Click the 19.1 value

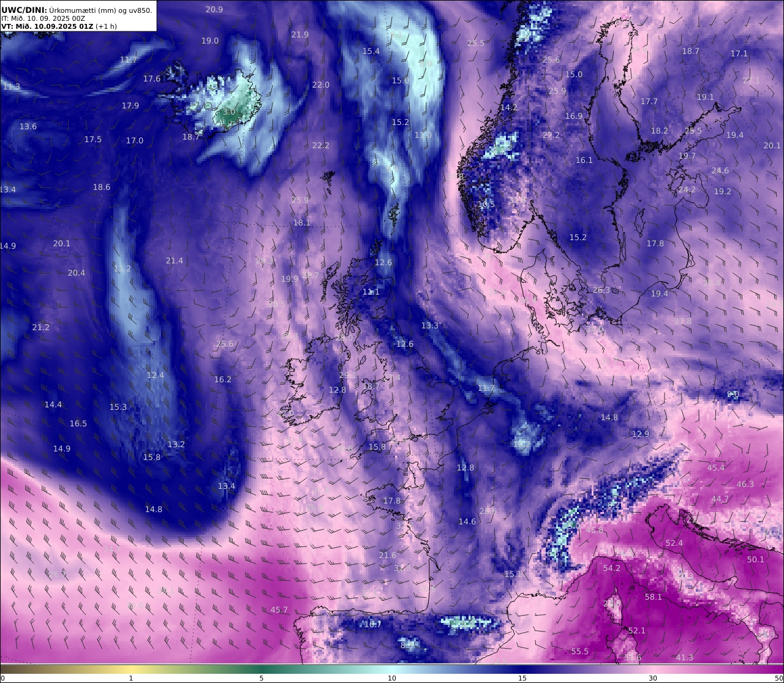click(706, 97)
